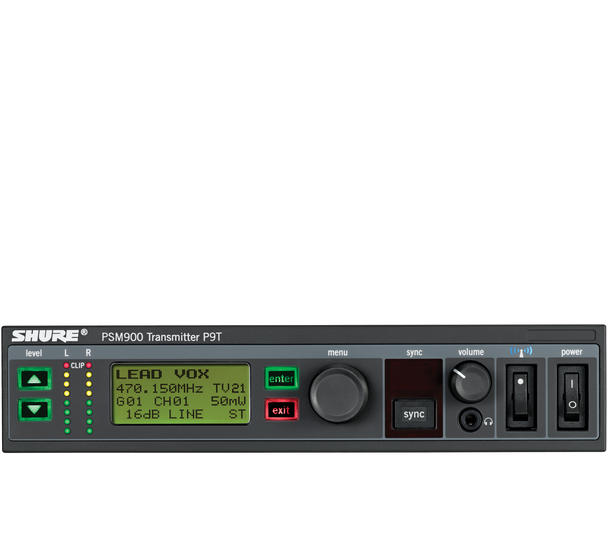The width and height of the screenshot is (608, 553).
Task: Click the 'PSM900 Transmitter P9T' label
Action: tap(162, 337)
